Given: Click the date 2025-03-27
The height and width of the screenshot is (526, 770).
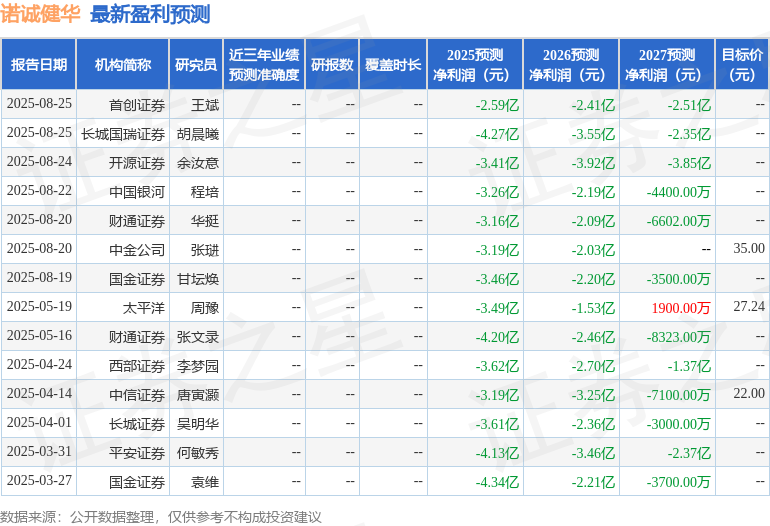Looking at the screenshot, I should pos(39,480).
